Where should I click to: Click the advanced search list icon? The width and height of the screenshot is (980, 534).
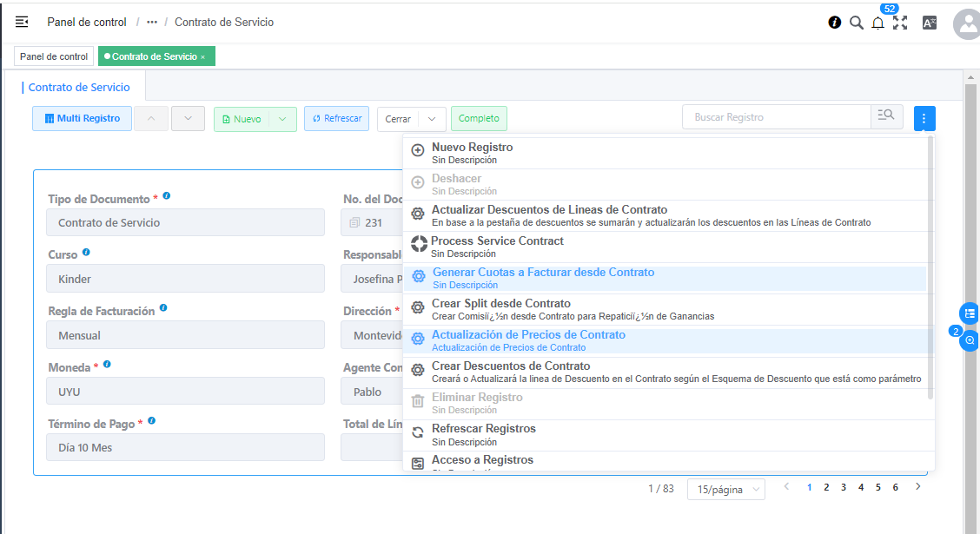pos(886,117)
